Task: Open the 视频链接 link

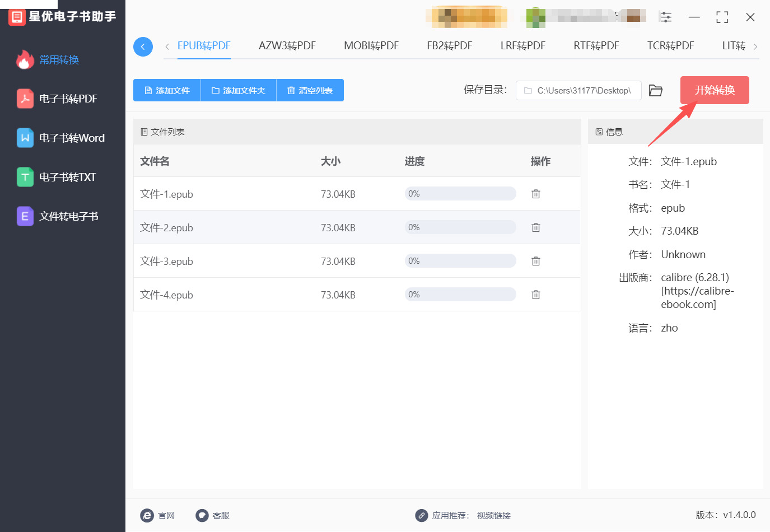Action: [494, 515]
